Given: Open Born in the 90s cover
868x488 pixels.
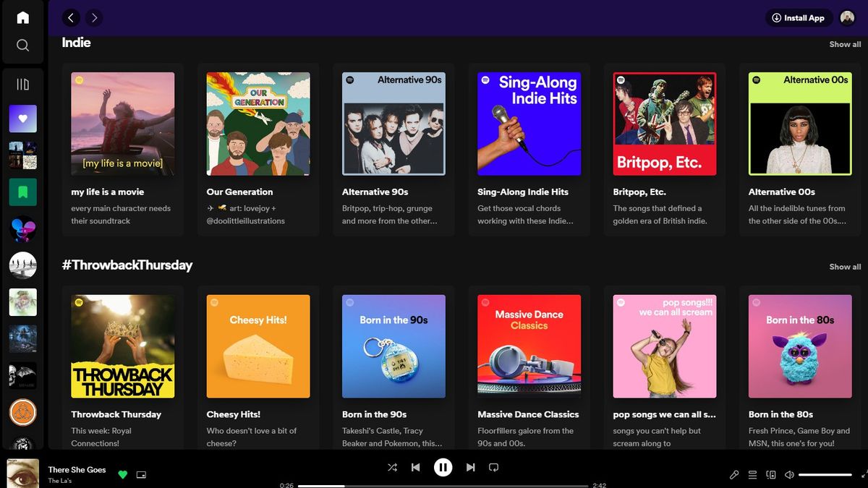Looking at the screenshot, I should coord(393,346).
